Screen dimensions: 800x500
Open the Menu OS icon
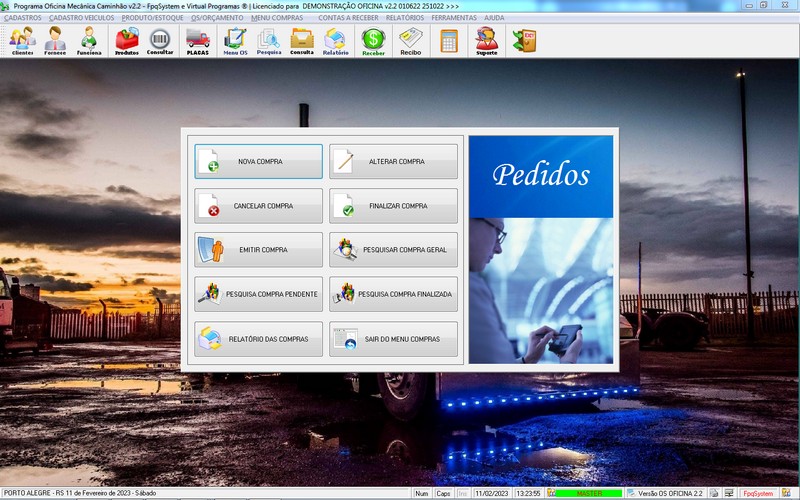point(235,41)
